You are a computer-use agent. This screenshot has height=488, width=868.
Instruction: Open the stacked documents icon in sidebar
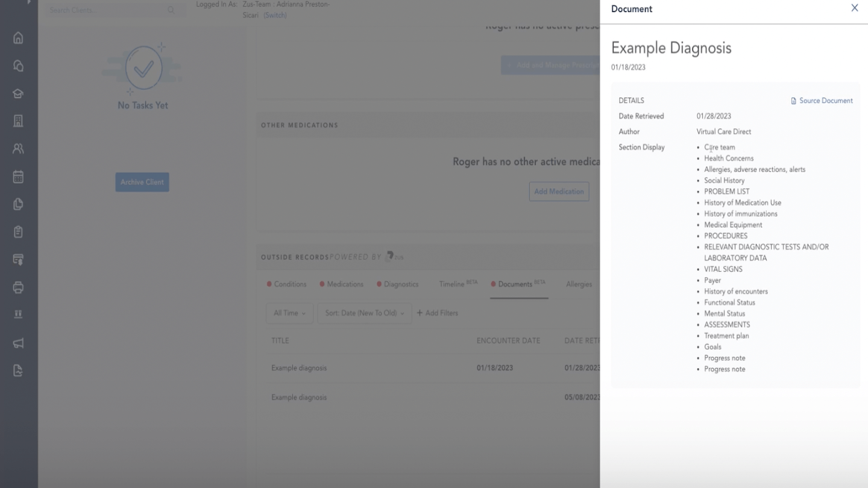[x=18, y=204]
